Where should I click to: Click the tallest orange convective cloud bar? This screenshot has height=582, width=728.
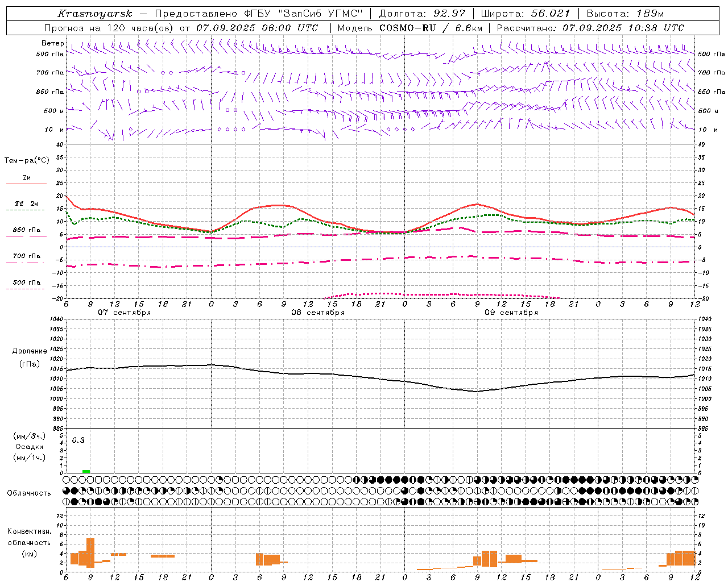90,552
